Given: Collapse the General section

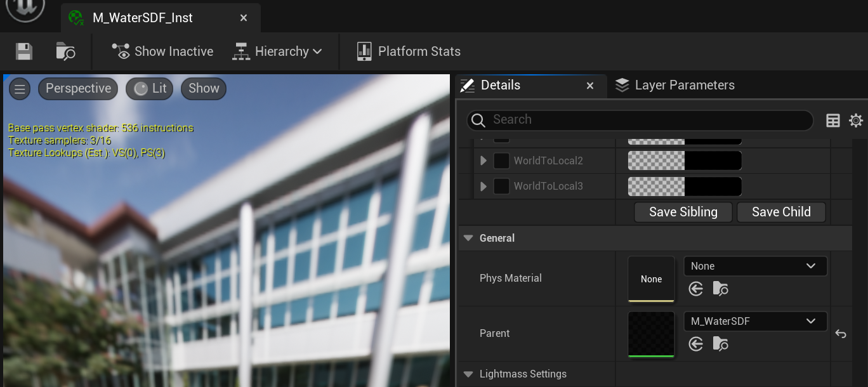Looking at the screenshot, I should [468, 239].
